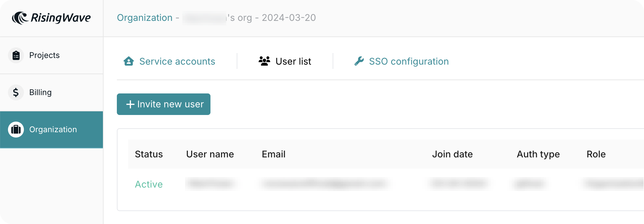
Task: Click the Billing dollar sign icon
Action: (x=16, y=92)
